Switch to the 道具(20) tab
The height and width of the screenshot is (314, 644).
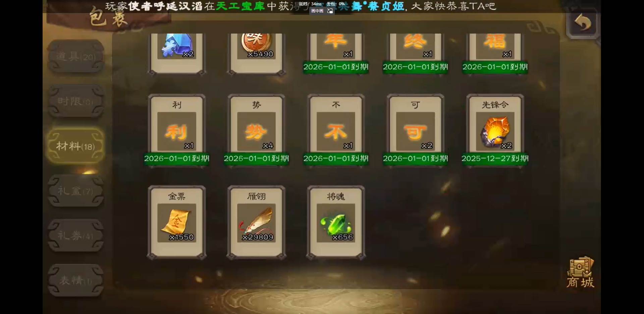click(x=76, y=56)
